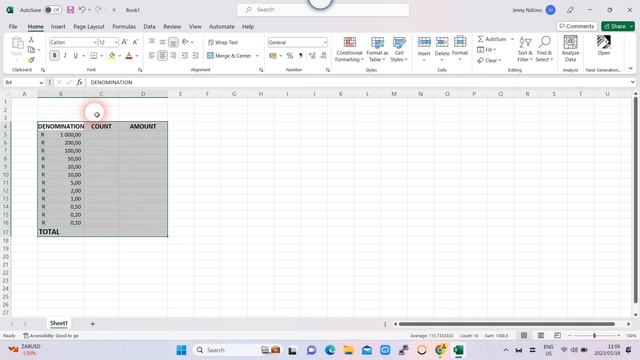Viewport: 640px width, 360px height.
Task: Click the title bar Search box
Action: 323,10
